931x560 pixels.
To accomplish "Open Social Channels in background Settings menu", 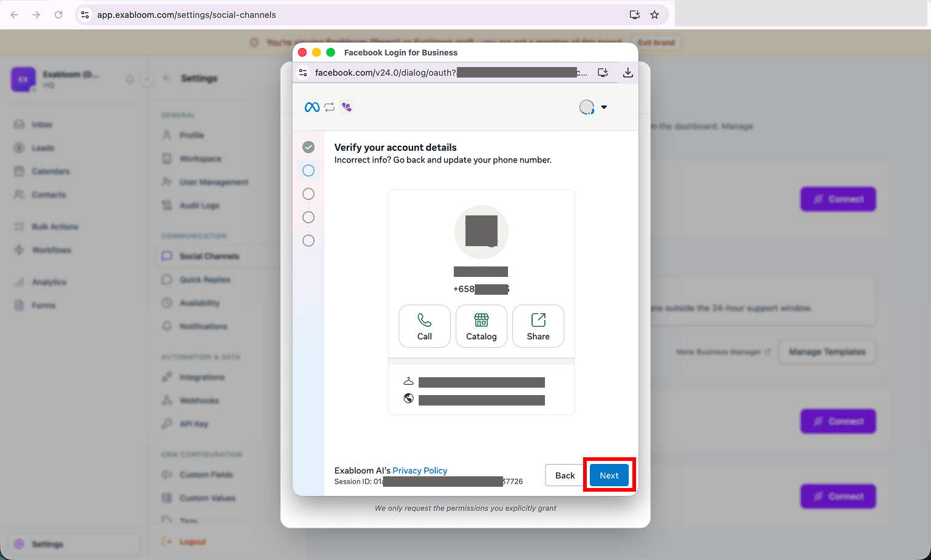I will [x=209, y=256].
